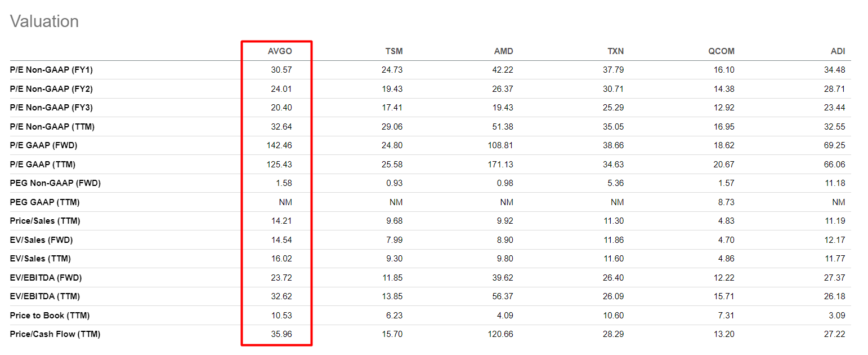868x355 pixels.
Task: Click the Price/Cash Flow (TTM) row label
Action: tap(55, 334)
